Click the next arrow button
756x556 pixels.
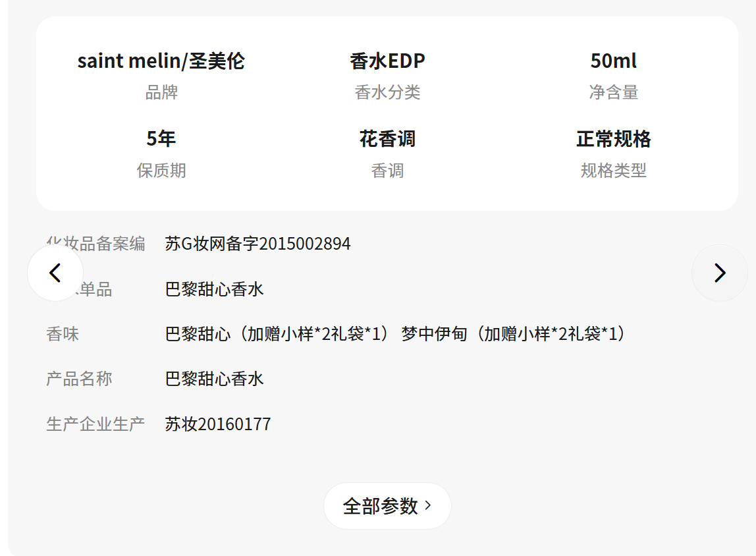pyautogui.click(x=719, y=273)
